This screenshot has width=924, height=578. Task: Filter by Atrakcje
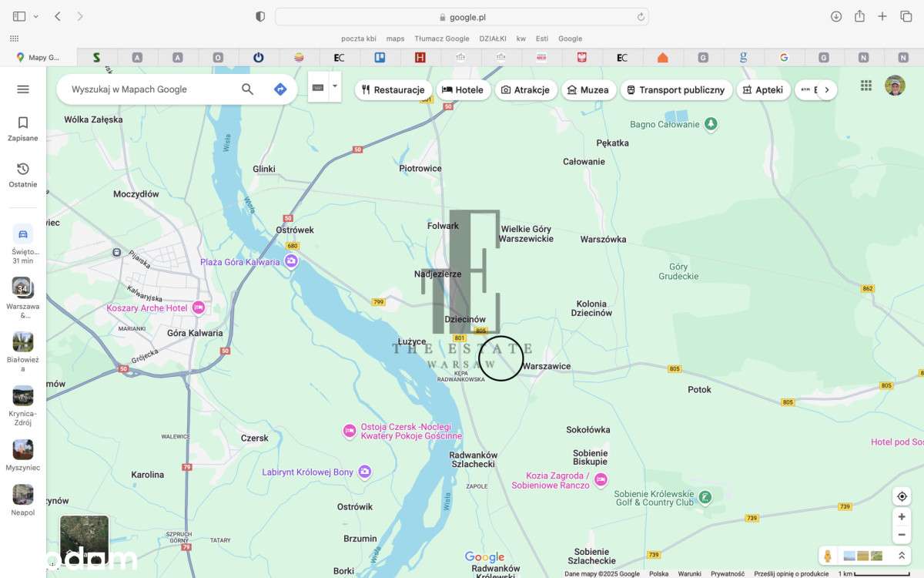coord(525,90)
